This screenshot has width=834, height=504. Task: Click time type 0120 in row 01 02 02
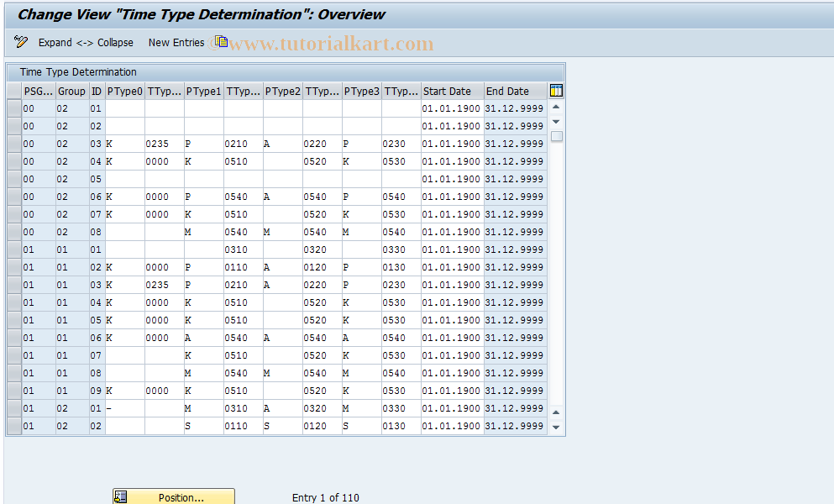point(323,426)
